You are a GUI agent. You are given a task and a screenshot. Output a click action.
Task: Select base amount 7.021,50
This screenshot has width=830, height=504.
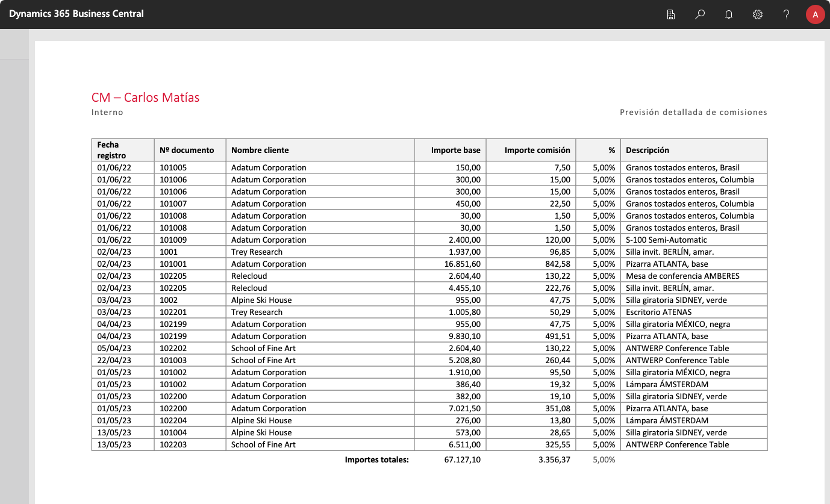tap(465, 408)
